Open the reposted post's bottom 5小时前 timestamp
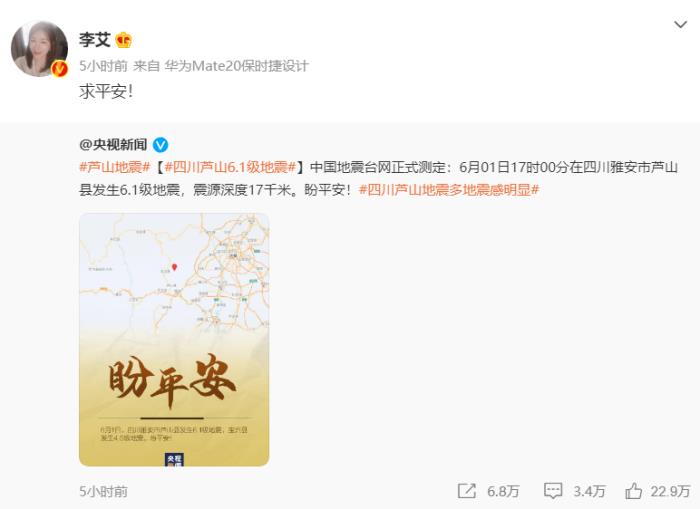The image size is (700, 509). coord(103,492)
